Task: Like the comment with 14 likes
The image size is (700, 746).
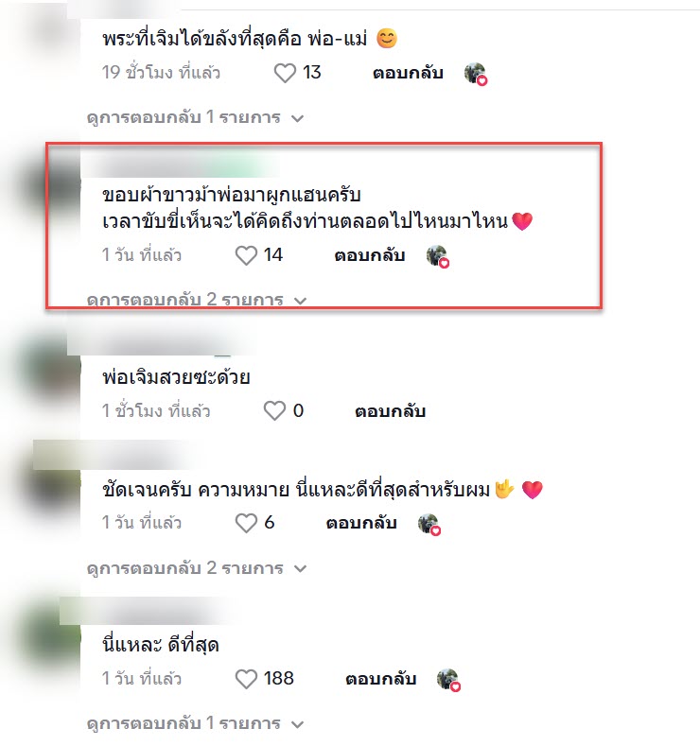Action: [246, 255]
